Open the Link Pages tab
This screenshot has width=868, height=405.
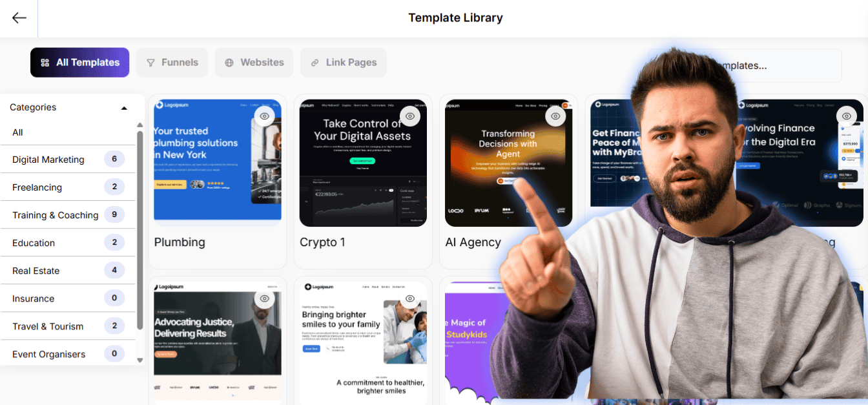click(x=344, y=63)
